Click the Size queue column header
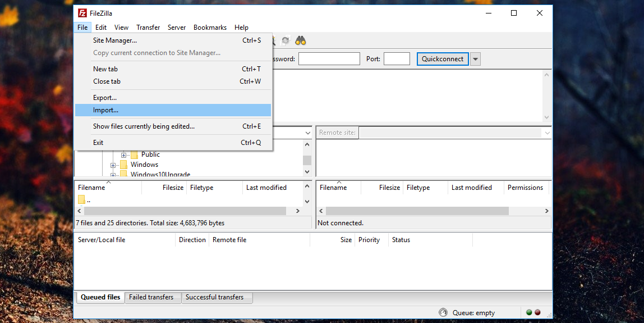Viewport: 644px width, 323px height. 333,240
